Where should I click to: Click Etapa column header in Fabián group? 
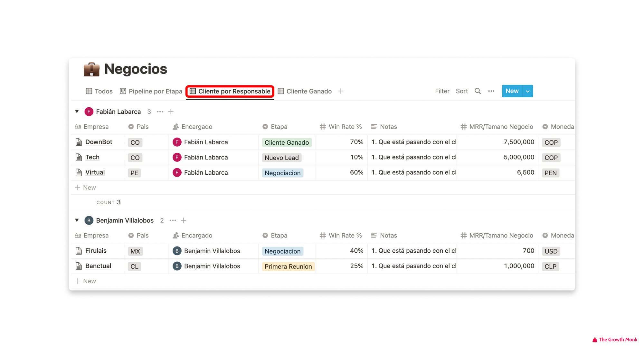tap(275, 127)
